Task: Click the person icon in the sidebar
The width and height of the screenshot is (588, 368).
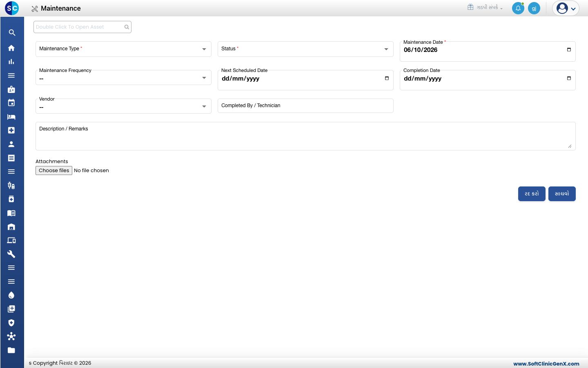Action: [11, 144]
